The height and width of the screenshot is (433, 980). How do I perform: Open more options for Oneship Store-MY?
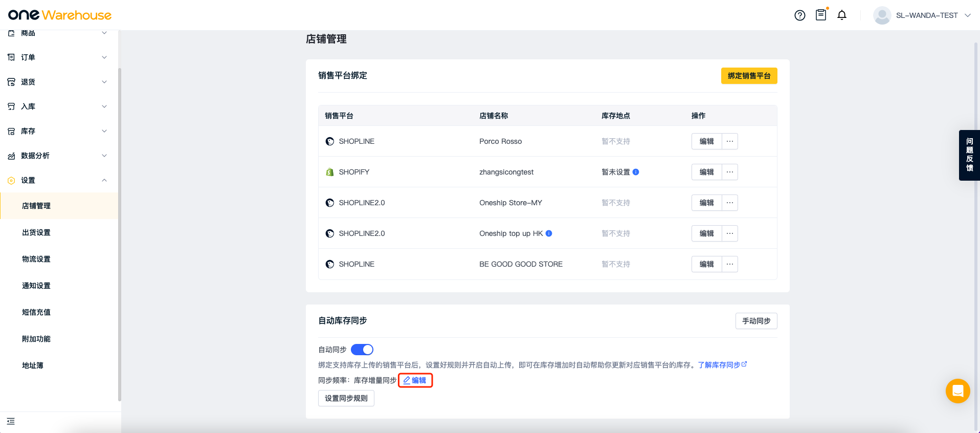click(730, 203)
